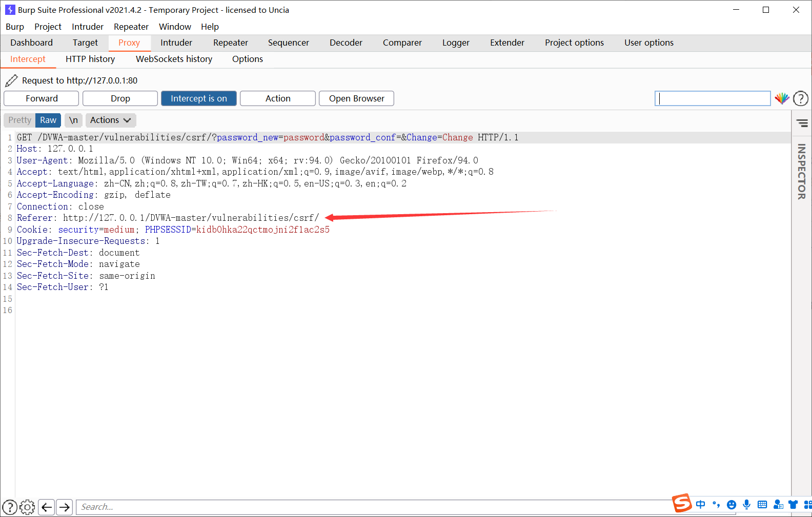
Task: Switch to the Target tab
Action: click(x=85, y=43)
